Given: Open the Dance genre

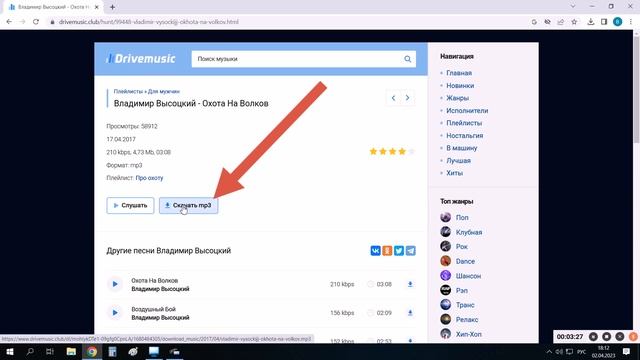Looking at the screenshot, I should (x=465, y=261).
